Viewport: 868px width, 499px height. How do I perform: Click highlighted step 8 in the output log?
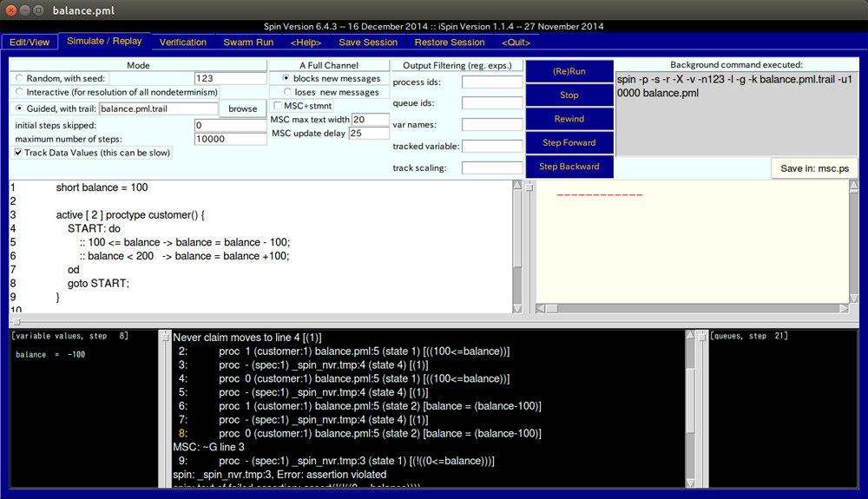[359, 433]
